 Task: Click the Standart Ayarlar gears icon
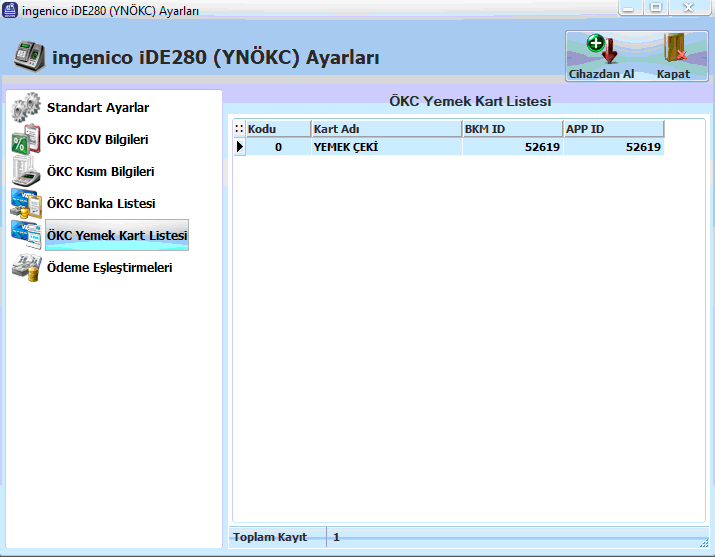(x=26, y=108)
